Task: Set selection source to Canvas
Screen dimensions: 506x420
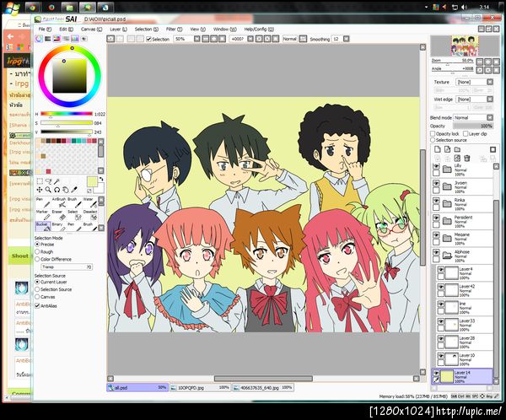Action: click(x=37, y=297)
